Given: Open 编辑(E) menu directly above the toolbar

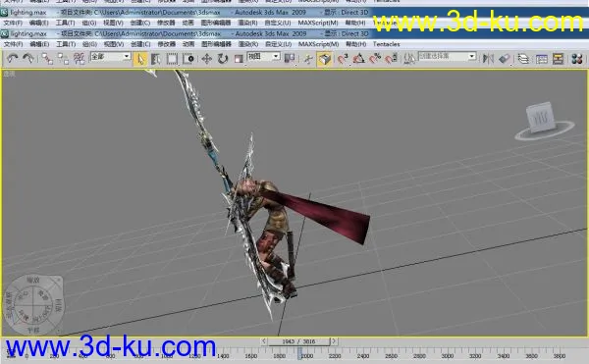Looking at the screenshot, I should (39, 44).
